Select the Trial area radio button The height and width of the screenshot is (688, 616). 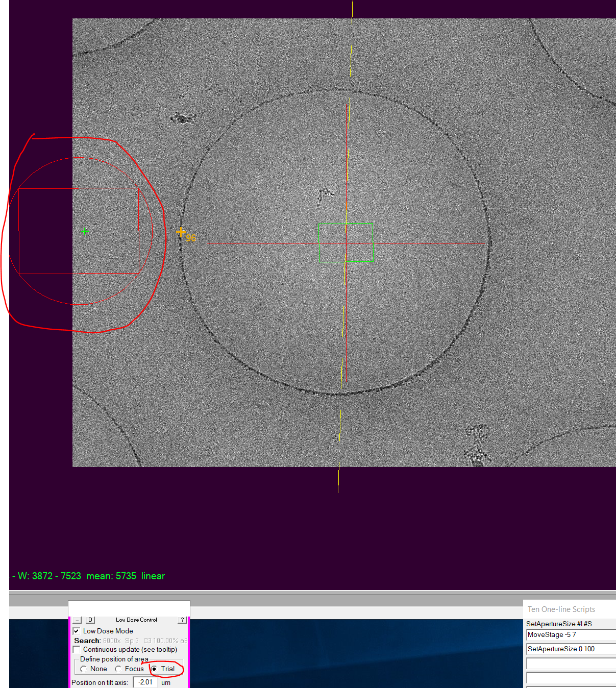pos(154,669)
